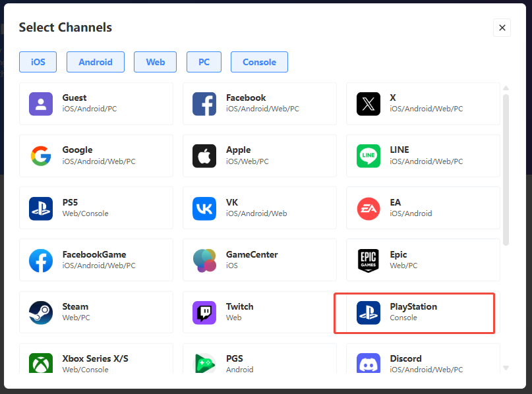Click the "PGS" channel name

coord(235,358)
